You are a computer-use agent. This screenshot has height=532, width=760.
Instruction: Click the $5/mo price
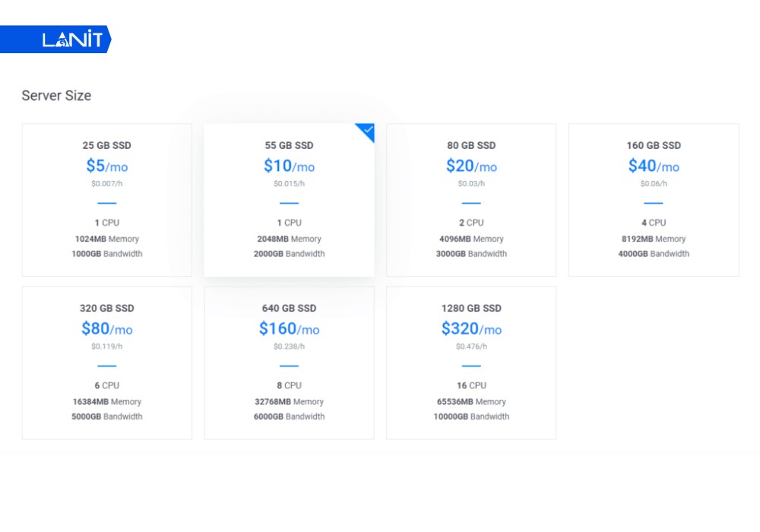tap(106, 166)
